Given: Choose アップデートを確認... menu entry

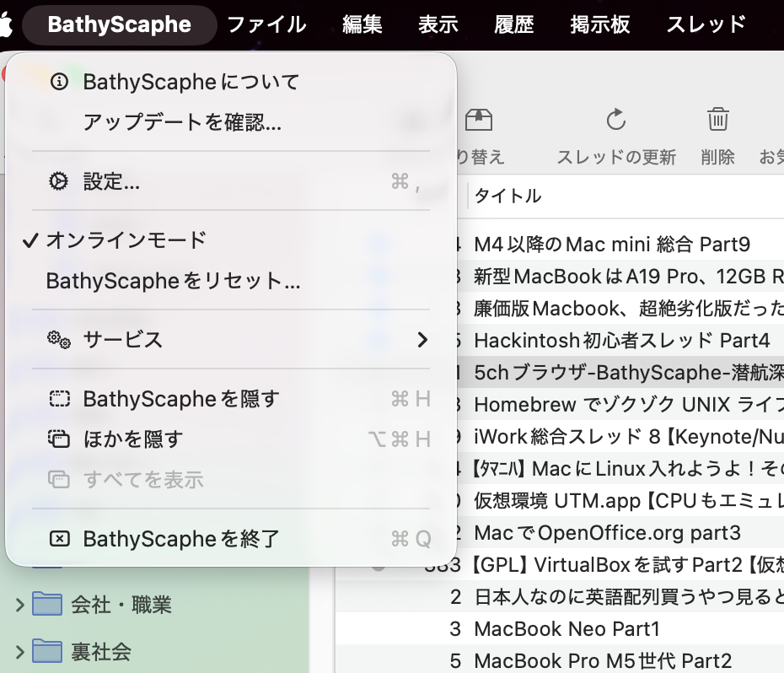Looking at the screenshot, I should click(x=182, y=123).
